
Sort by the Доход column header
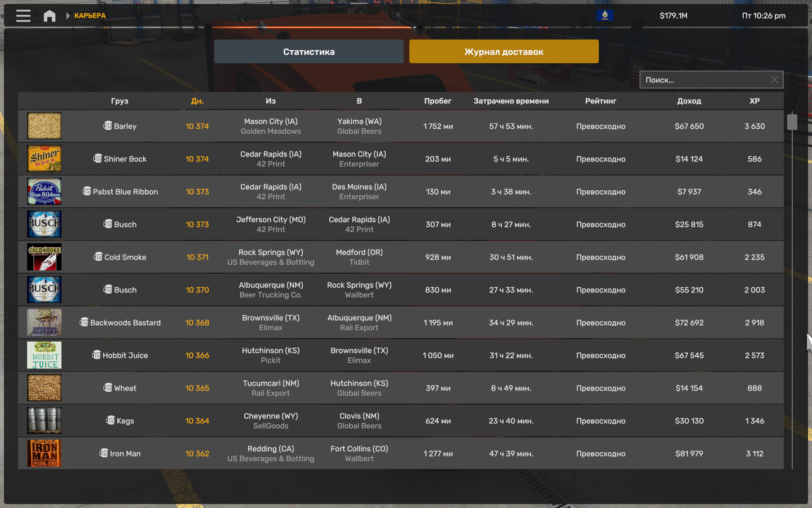[x=689, y=101]
